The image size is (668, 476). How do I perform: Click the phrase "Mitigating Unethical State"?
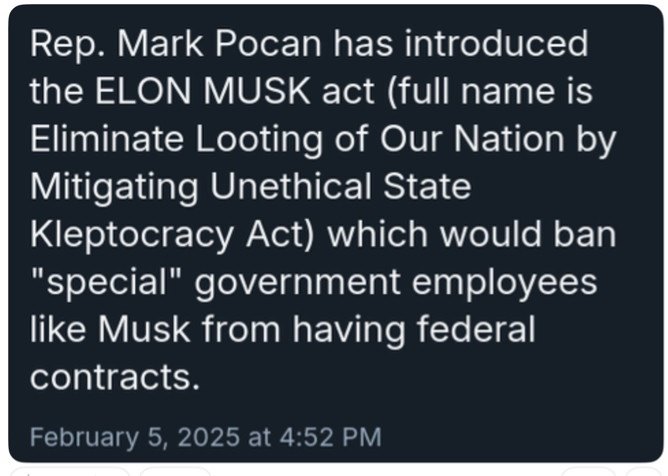point(250,187)
